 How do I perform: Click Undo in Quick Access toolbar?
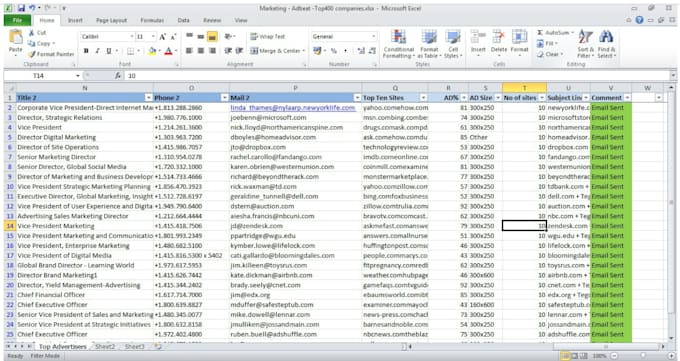[x=32, y=8]
